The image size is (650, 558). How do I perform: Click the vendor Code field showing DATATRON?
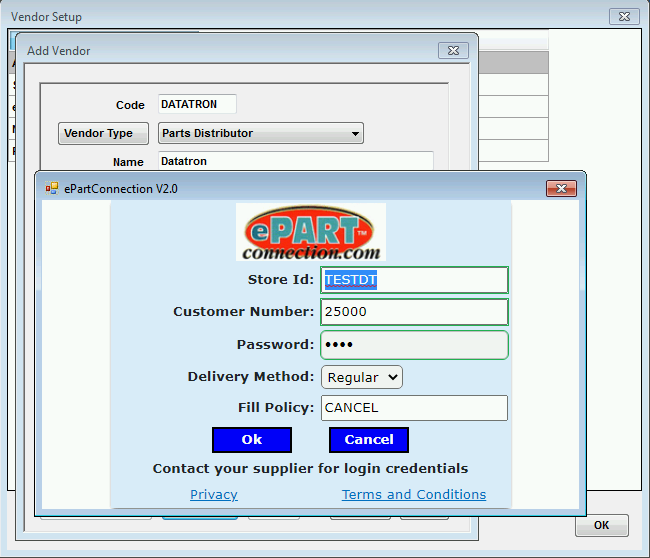point(196,104)
